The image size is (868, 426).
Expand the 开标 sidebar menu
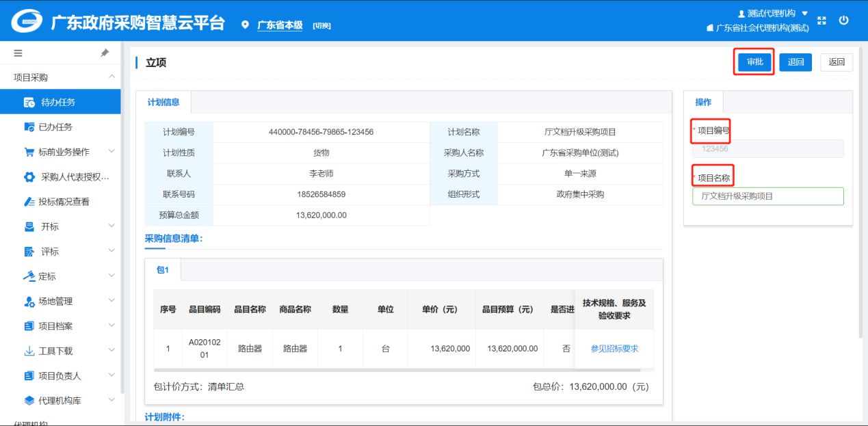50,226
